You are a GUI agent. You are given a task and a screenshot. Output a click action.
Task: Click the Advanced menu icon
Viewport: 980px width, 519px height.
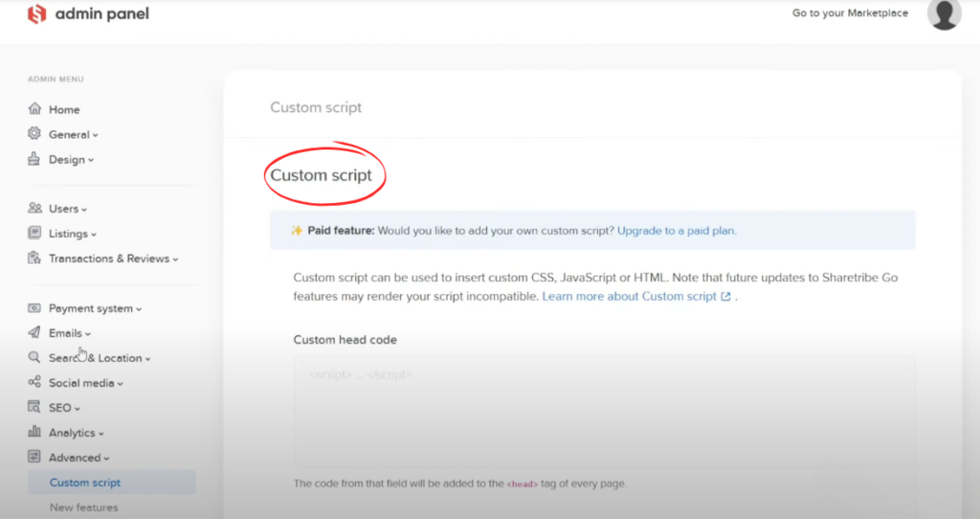pyautogui.click(x=34, y=457)
